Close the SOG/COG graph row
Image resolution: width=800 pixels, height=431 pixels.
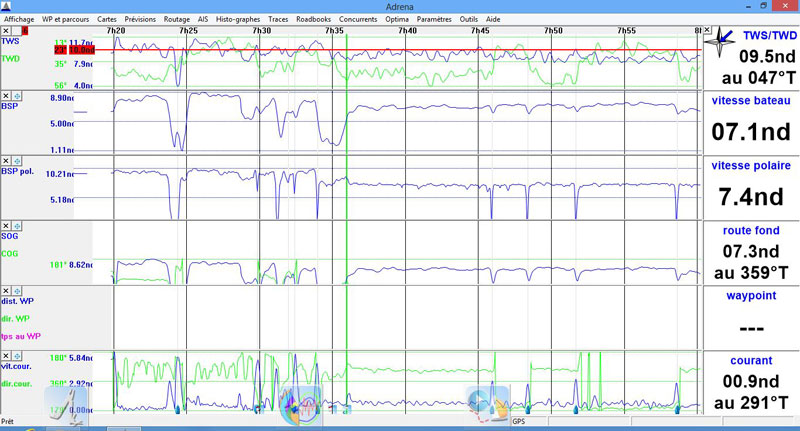pos(6,225)
